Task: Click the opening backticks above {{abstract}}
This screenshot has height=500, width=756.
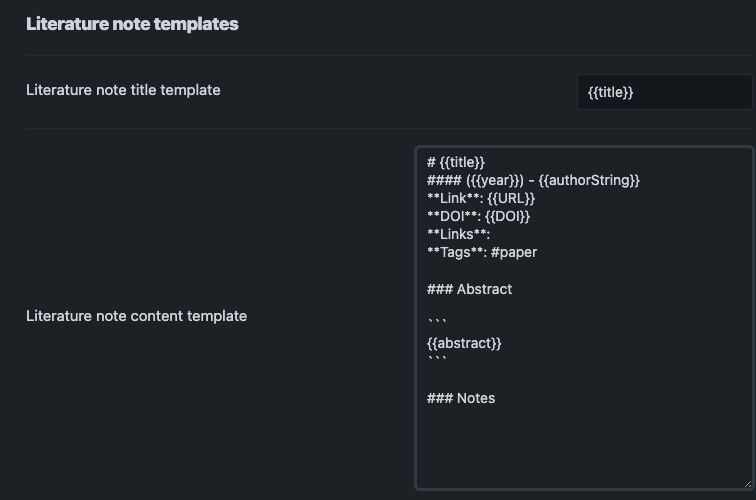Action: (x=436, y=323)
